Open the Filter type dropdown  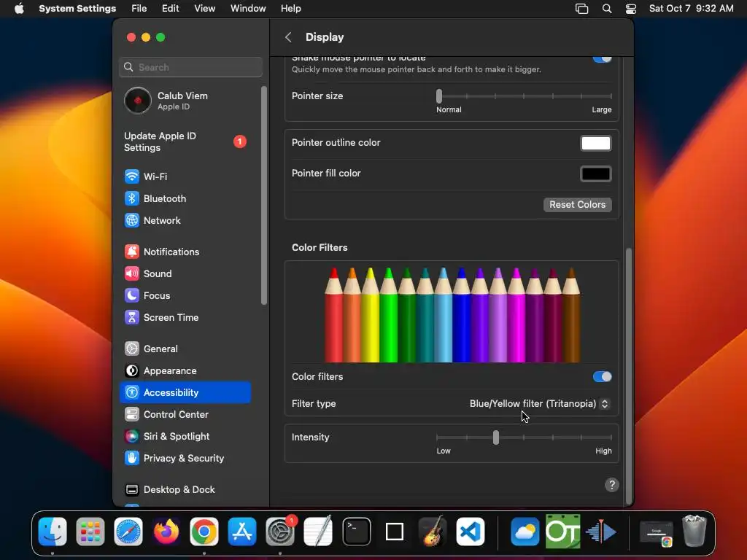(539, 404)
